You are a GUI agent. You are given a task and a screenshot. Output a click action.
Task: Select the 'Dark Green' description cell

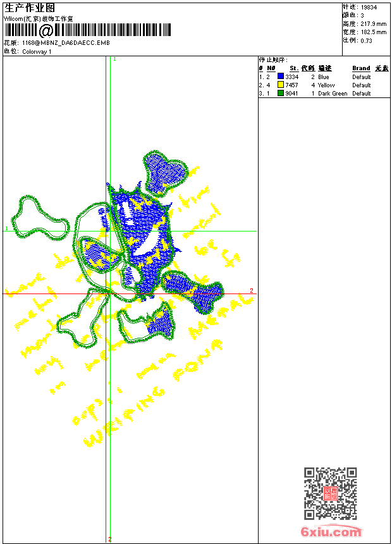pyautogui.click(x=333, y=94)
